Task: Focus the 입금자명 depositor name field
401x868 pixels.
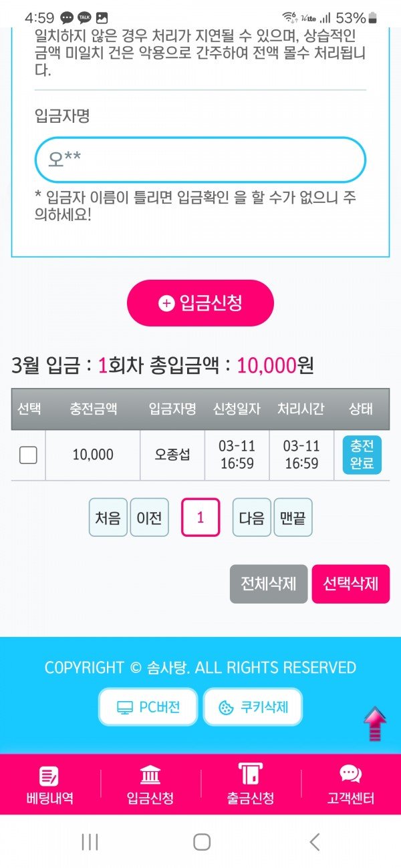Action: [x=200, y=160]
